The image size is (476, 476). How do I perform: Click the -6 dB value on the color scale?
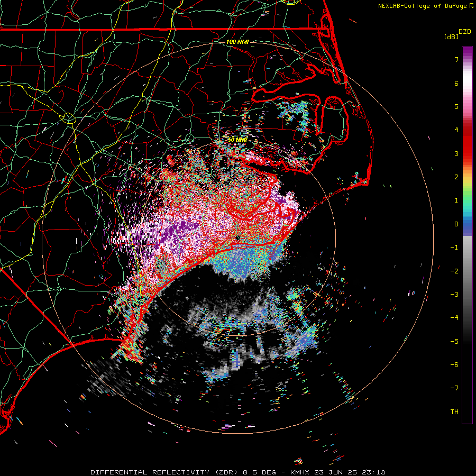pyautogui.click(x=454, y=365)
